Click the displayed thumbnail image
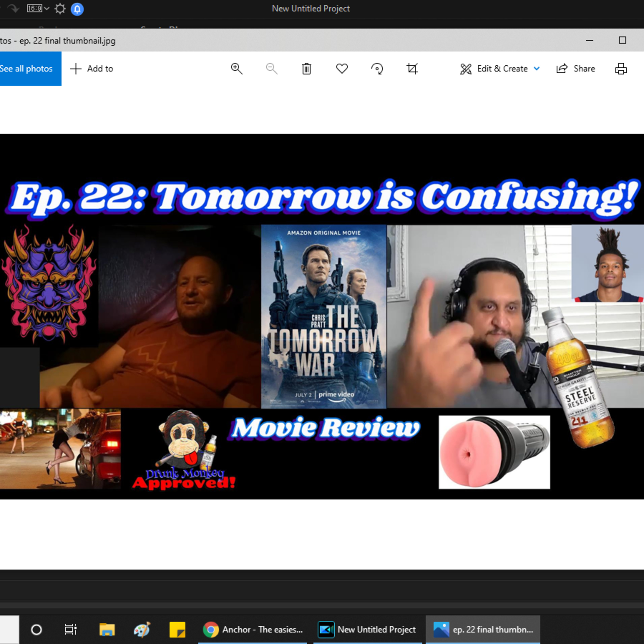This screenshot has width=644, height=644. point(322,316)
